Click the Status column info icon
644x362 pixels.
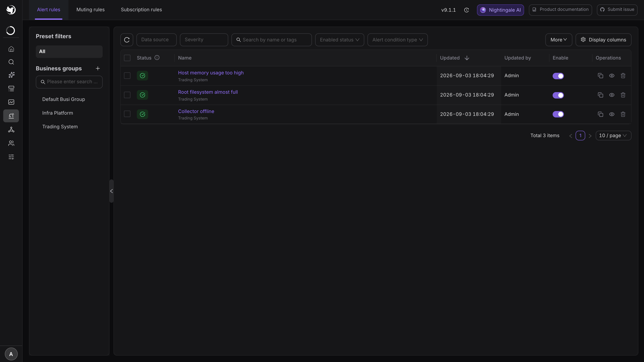pyautogui.click(x=157, y=58)
